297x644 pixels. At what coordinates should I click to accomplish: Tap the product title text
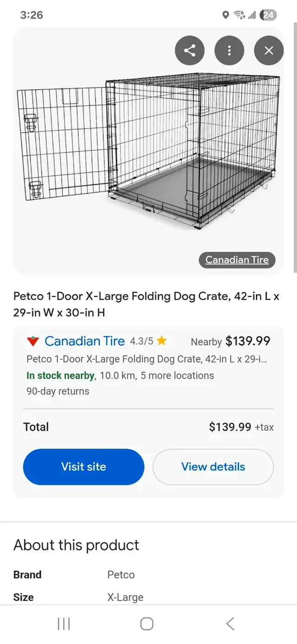click(x=146, y=304)
